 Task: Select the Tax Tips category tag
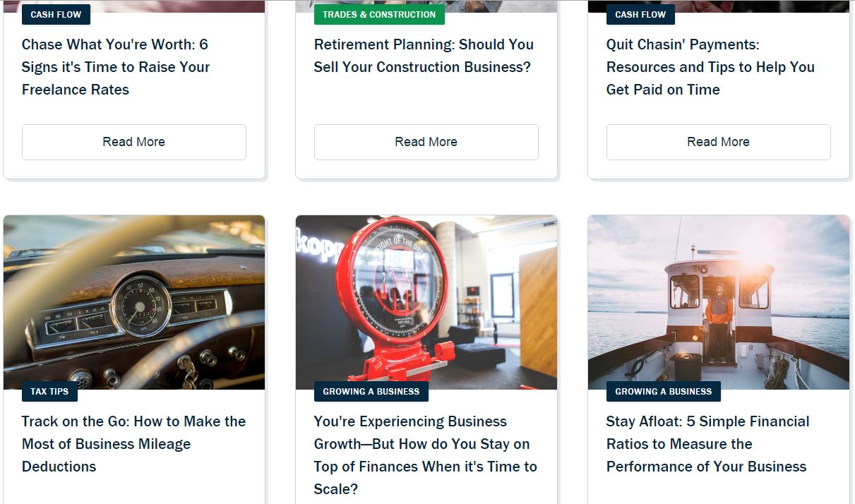point(49,391)
